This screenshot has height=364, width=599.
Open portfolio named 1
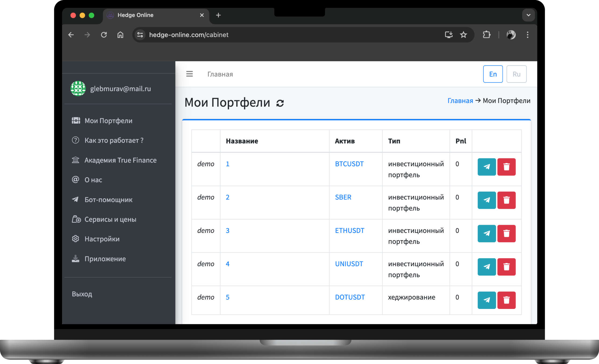pos(228,164)
